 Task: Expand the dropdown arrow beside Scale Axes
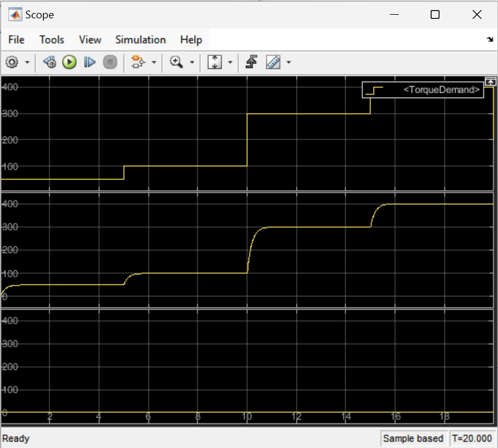(x=230, y=63)
